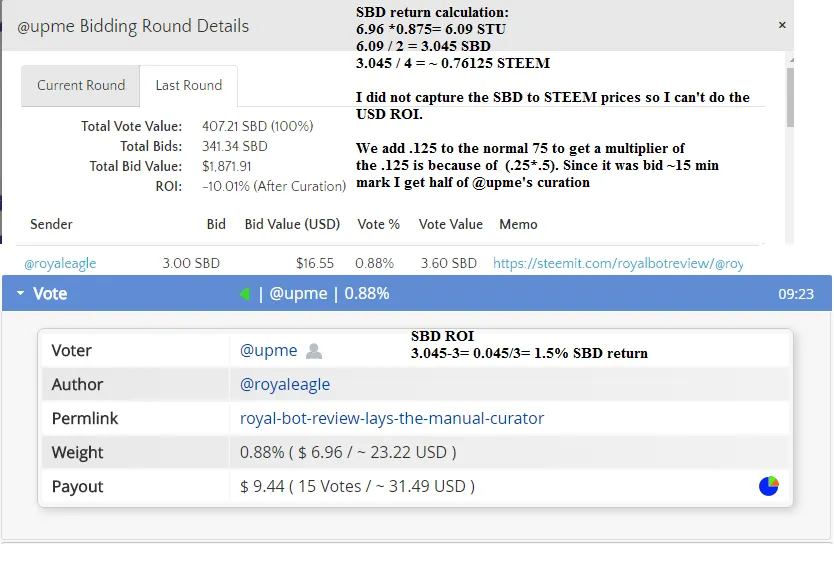This screenshot has height=584, width=834.
Task: Click the Permlink row label
Action: 85,419
